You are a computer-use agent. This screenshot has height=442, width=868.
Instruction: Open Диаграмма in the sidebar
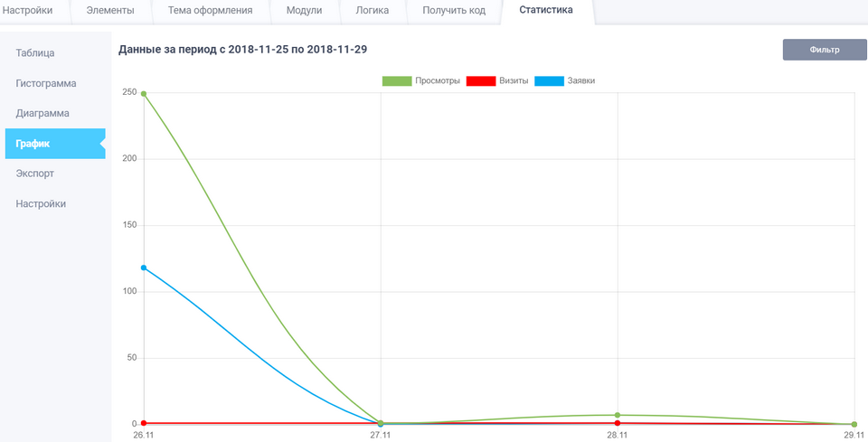coord(42,113)
